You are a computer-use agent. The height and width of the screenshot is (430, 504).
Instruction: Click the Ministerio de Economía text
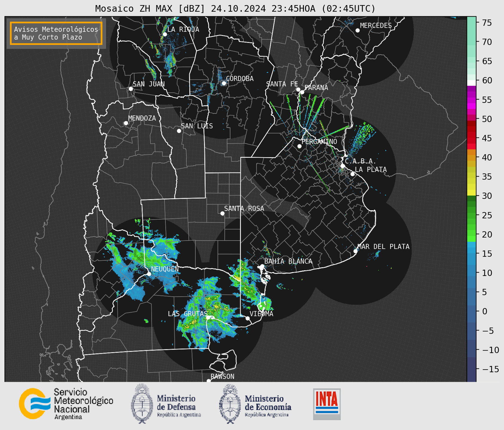(x=268, y=406)
